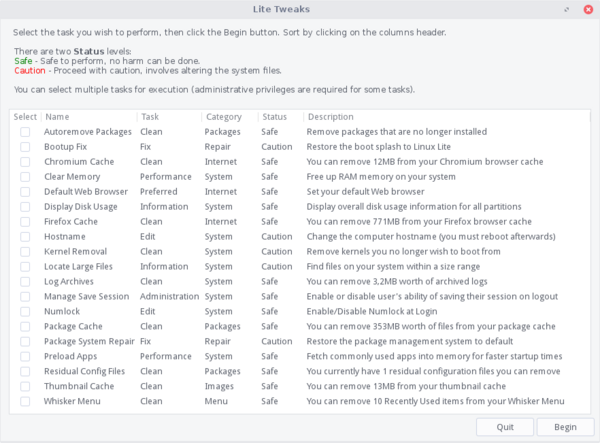Close the Lite Tweaks window
The width and height of the screenshot is (600, 443).
pyautogui.click(x=588, y=10)
